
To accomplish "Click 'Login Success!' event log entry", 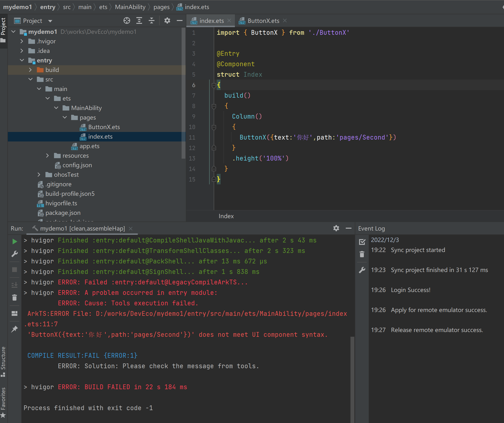I will [410, 290].
